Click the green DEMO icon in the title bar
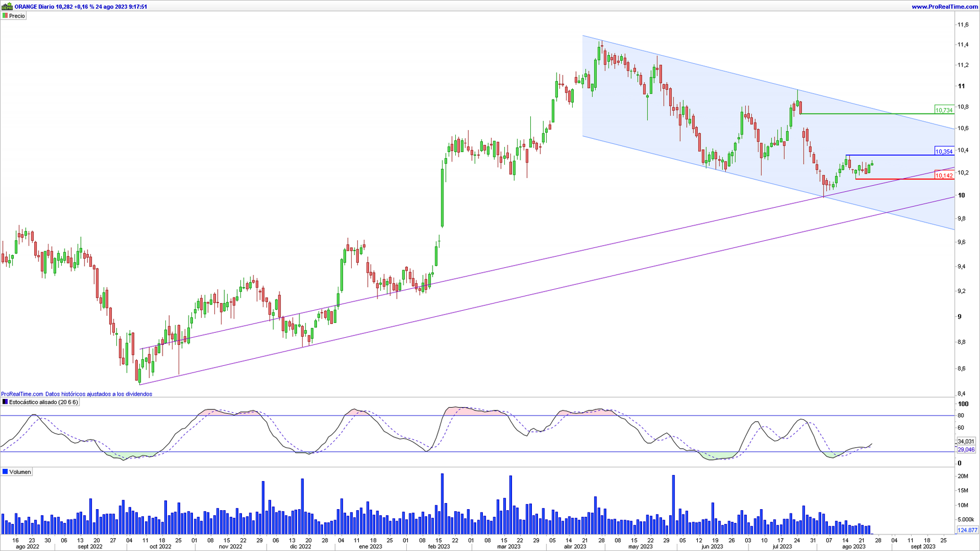 point(7,7)
